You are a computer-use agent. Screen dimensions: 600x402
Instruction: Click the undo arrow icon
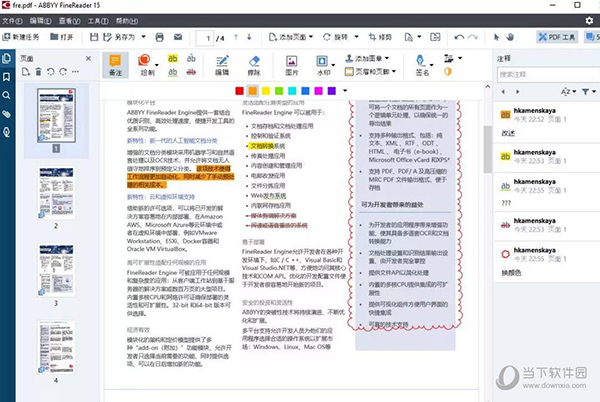click(459, 37)
